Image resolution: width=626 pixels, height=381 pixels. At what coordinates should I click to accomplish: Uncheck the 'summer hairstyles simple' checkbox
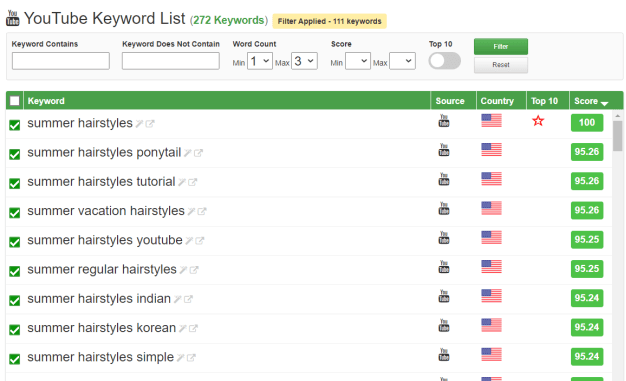point(15,359)
